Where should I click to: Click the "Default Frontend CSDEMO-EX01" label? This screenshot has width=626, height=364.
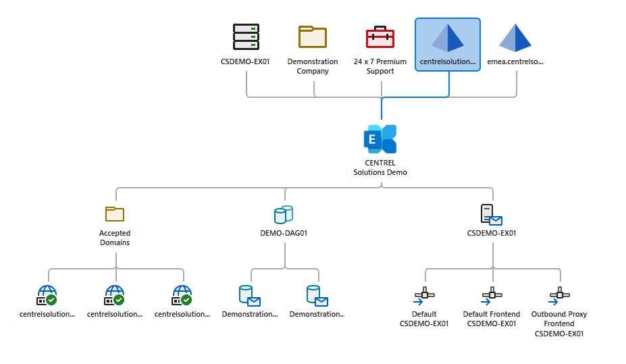coord(492,319)
